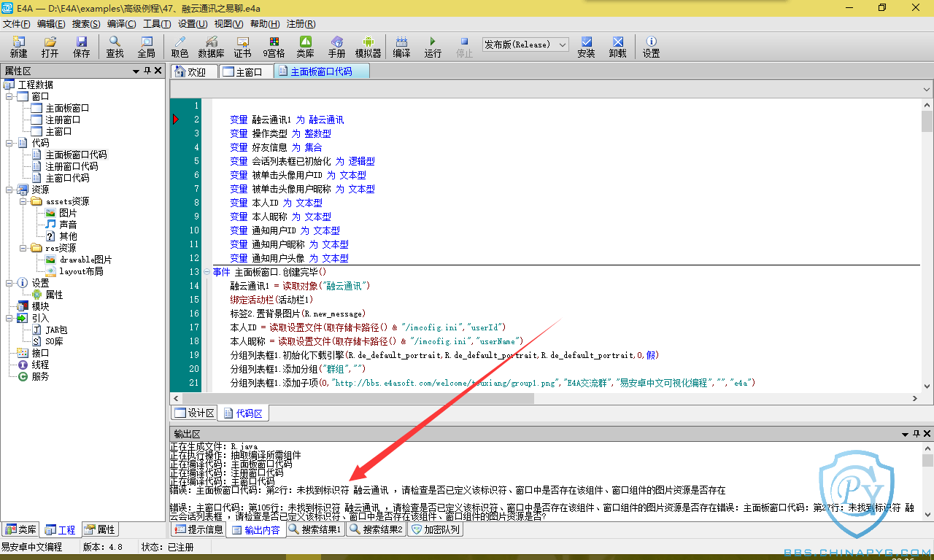Switch to the 属性 bottom panel tab

[x=99, y=530]
